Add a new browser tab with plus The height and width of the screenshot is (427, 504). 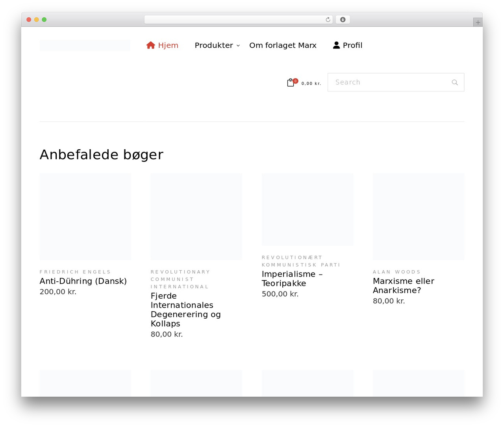[478, 22]
